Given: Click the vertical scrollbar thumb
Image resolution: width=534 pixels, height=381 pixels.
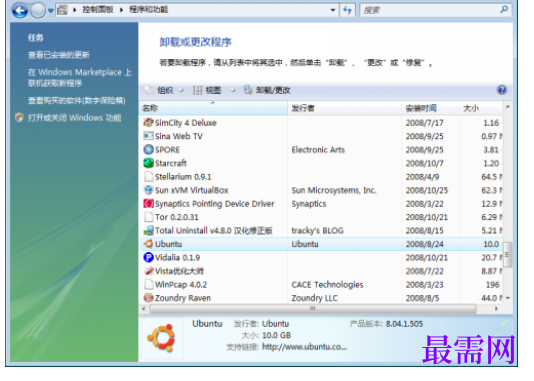Looking at the screenshot, I should click(x=507, y=254).
